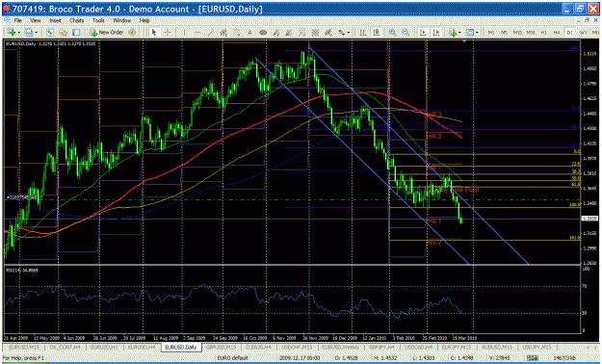This screenshot has width=602, height=364.
Task: Select the M30 timeframe
Action: (531, 33)
